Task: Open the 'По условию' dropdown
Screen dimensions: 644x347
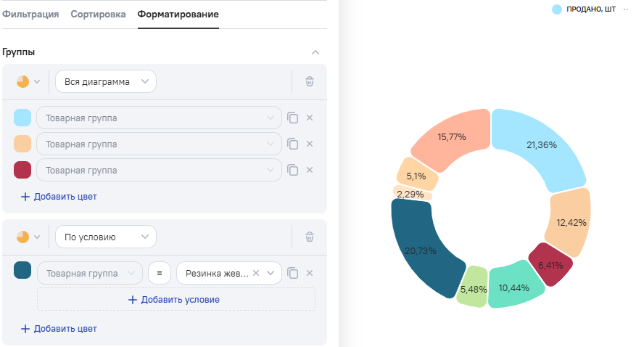Action: tap(106, 237)
